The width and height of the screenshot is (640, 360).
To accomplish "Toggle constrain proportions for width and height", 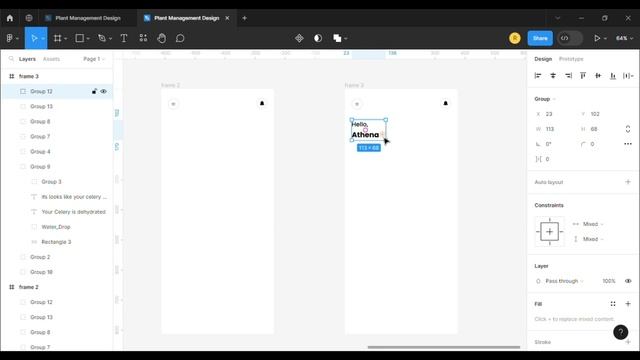I will (628, 129).
